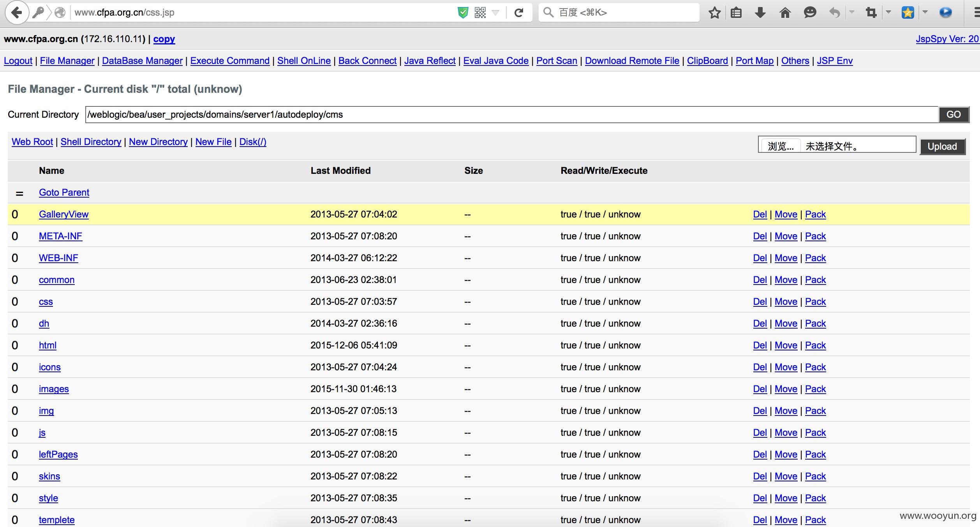Click the browser URL address field
This screenshot has height=527, width=980.
pyautogui.click(x=261, y=13)
